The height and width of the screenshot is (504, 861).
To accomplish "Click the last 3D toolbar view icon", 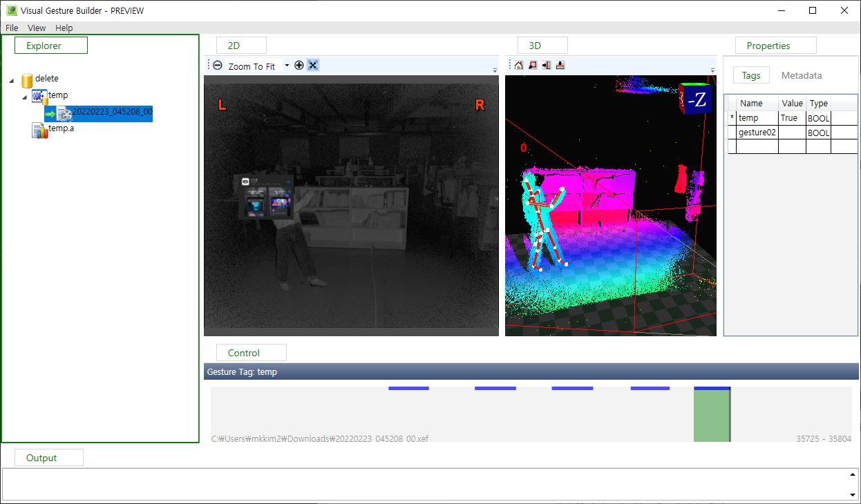I will [x=560, y=65].
